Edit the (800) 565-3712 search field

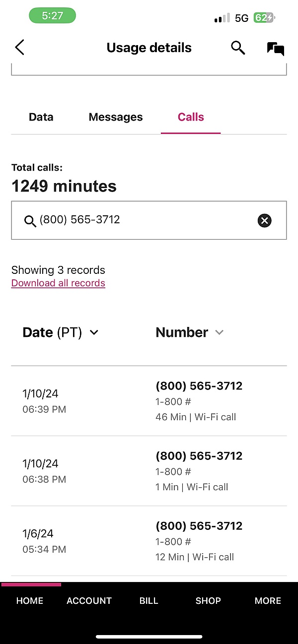point(144,220)
